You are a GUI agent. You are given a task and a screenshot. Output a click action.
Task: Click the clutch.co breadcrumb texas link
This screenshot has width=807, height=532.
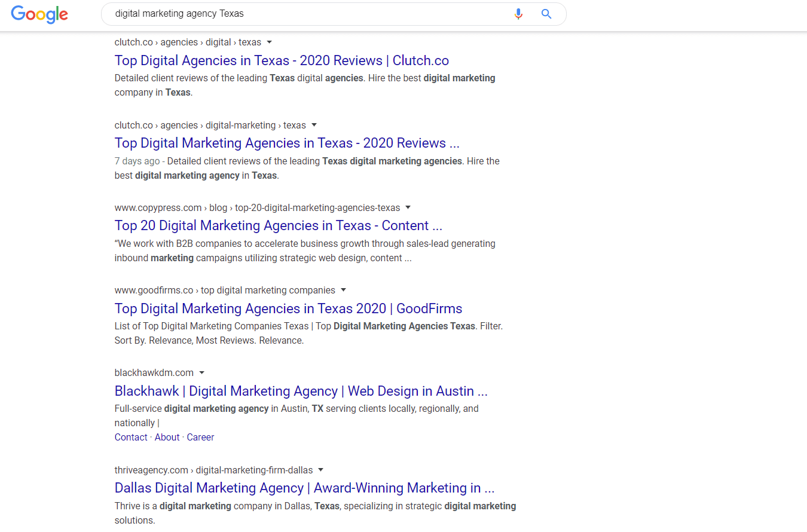(250, 42)
